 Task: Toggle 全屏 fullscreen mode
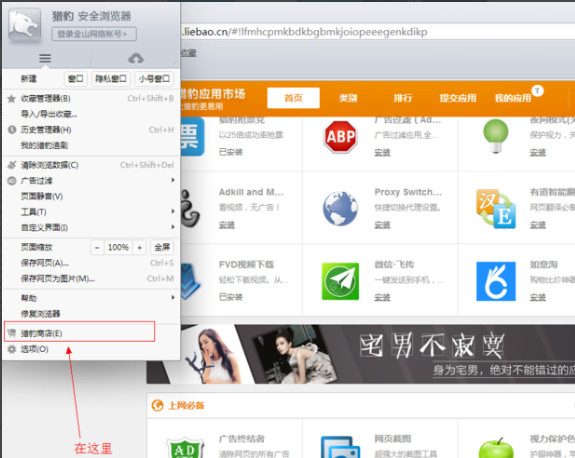point(162,248)
